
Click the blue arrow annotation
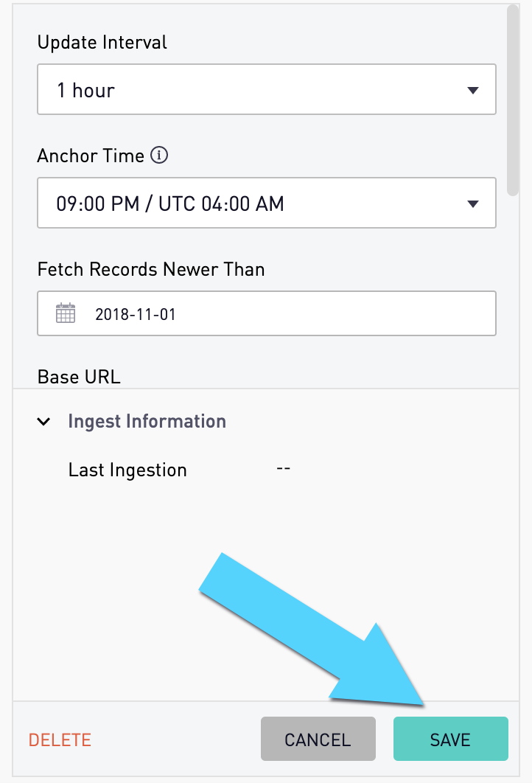pyautogui.click(x=312, y=630)
